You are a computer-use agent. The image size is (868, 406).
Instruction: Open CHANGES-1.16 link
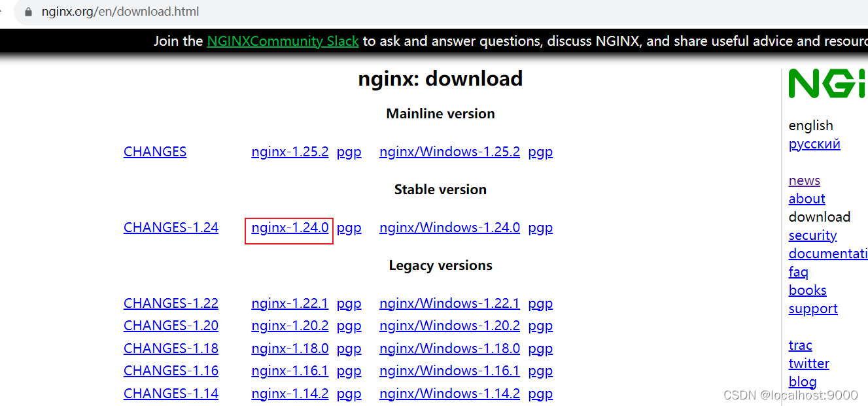(171, 371)
